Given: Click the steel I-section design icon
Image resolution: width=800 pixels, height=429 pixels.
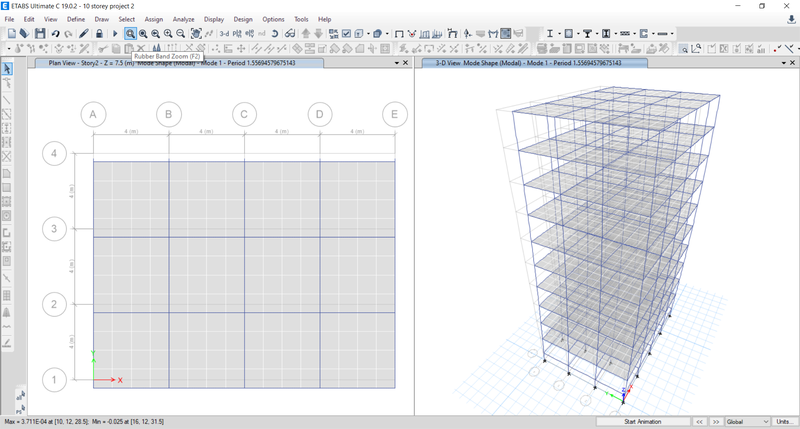Looking at the screenshot, I should (x=550, y=34).
